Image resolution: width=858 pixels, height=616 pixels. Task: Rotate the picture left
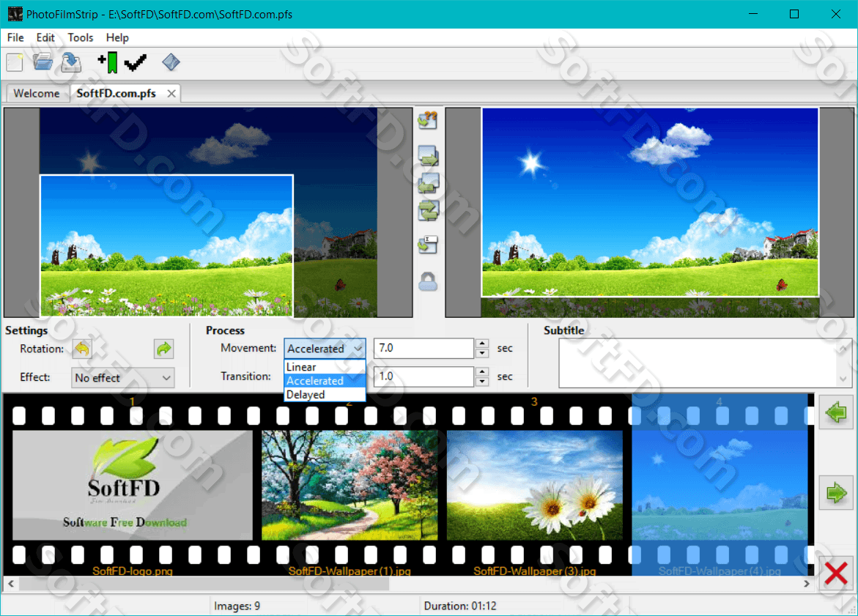82,349
